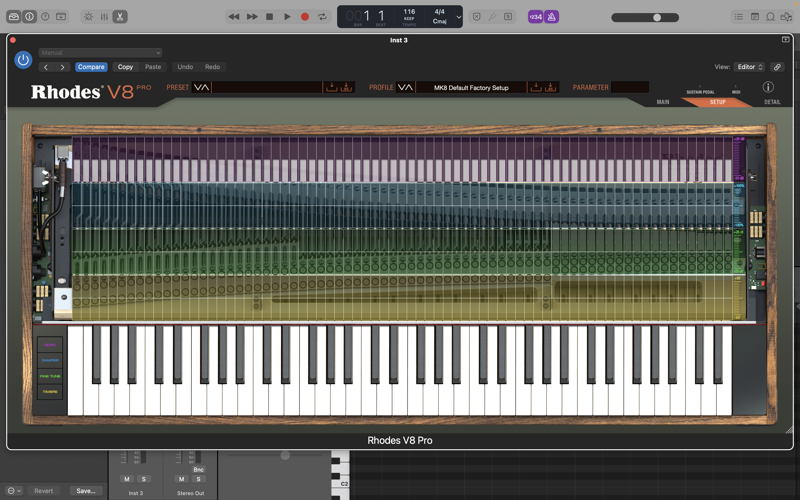The height and width of the screenshot is (500, 800).
Task: Toggle the Solo S icon in control bar
Action: click(508, 17)
